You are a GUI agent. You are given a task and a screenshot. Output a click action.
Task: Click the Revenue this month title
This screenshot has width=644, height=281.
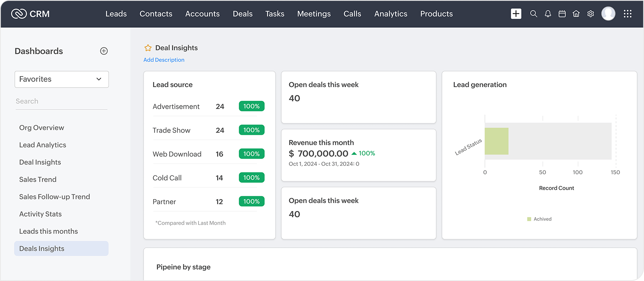[321, 143]
